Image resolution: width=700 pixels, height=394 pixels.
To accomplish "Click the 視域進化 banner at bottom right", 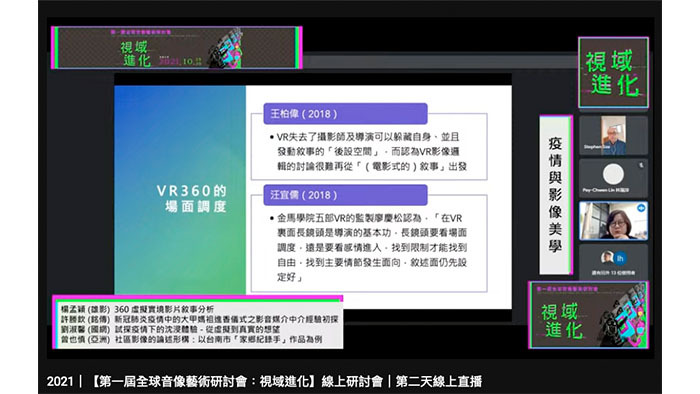I will pyautogui.click(x=588, y=315).
